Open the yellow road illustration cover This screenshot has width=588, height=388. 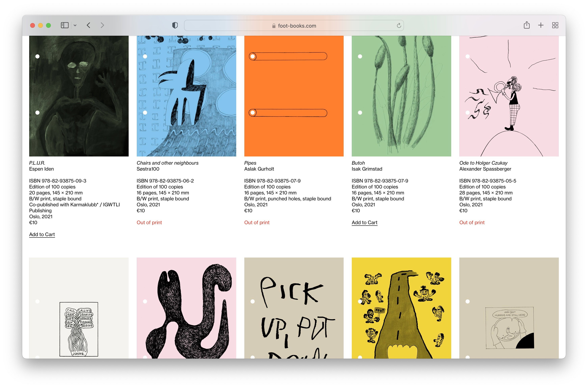pyautogui.click(x=401, y=308)
